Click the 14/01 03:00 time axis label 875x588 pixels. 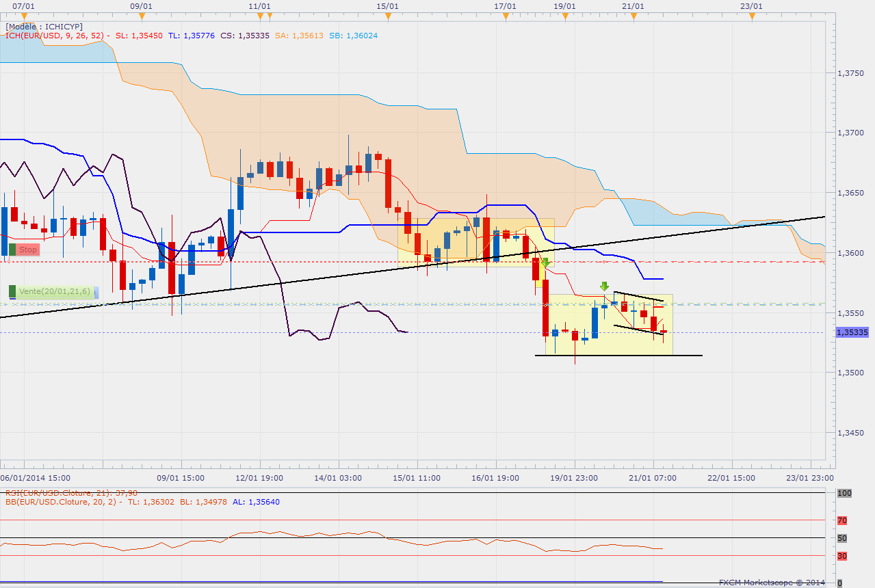click(338, 478)
